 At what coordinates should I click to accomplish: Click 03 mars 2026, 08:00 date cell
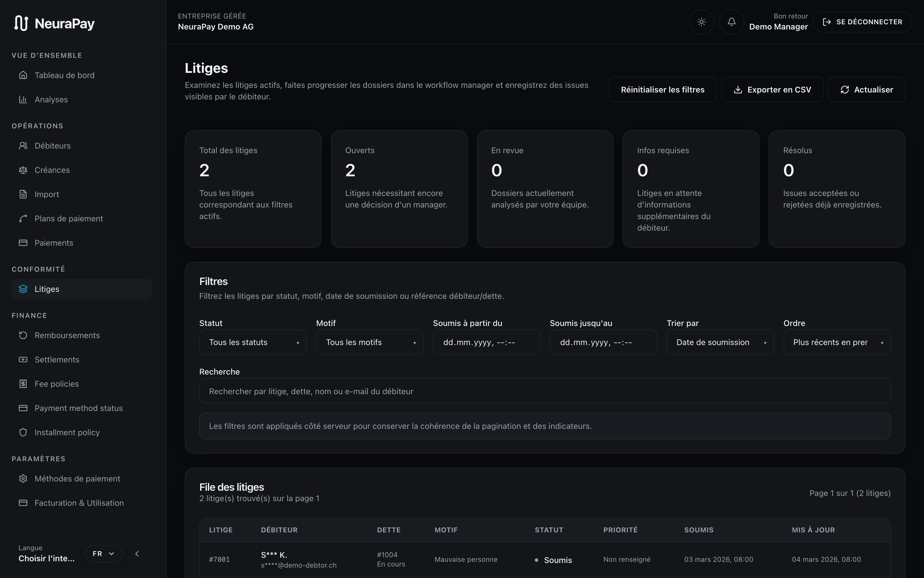[719, 559]
